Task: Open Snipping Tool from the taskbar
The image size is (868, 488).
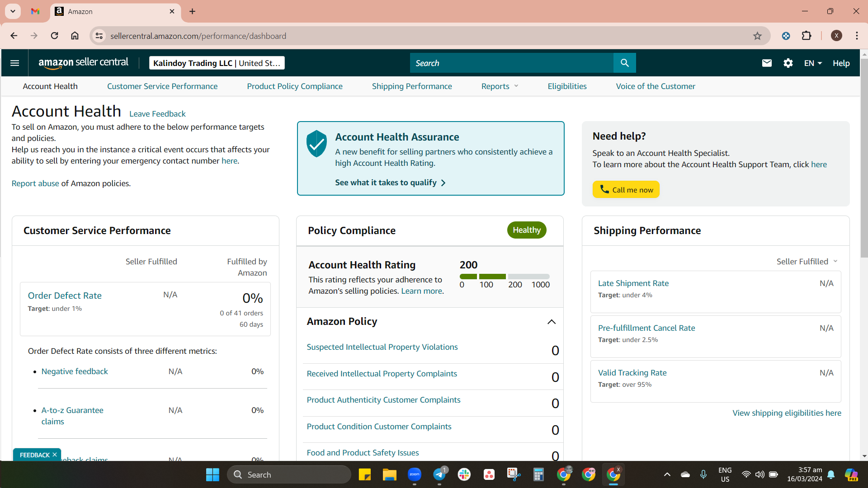Action: pos(514,474)
